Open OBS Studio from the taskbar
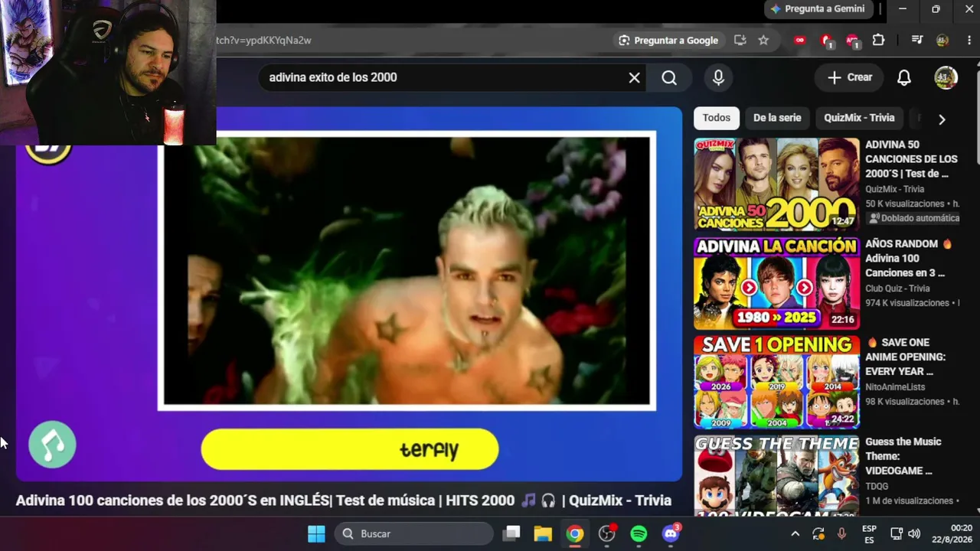The image size is (980, 551). (x=607, y=533)
